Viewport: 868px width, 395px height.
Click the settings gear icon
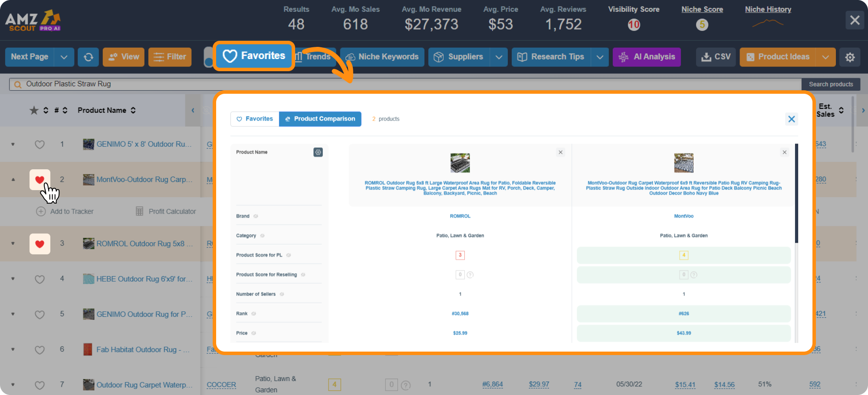pos(850,57)
